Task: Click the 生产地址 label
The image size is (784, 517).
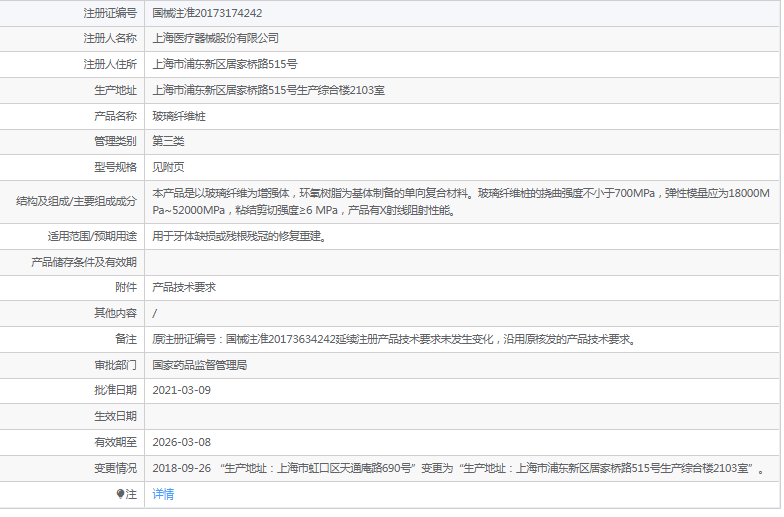Action: click(116, 90)
